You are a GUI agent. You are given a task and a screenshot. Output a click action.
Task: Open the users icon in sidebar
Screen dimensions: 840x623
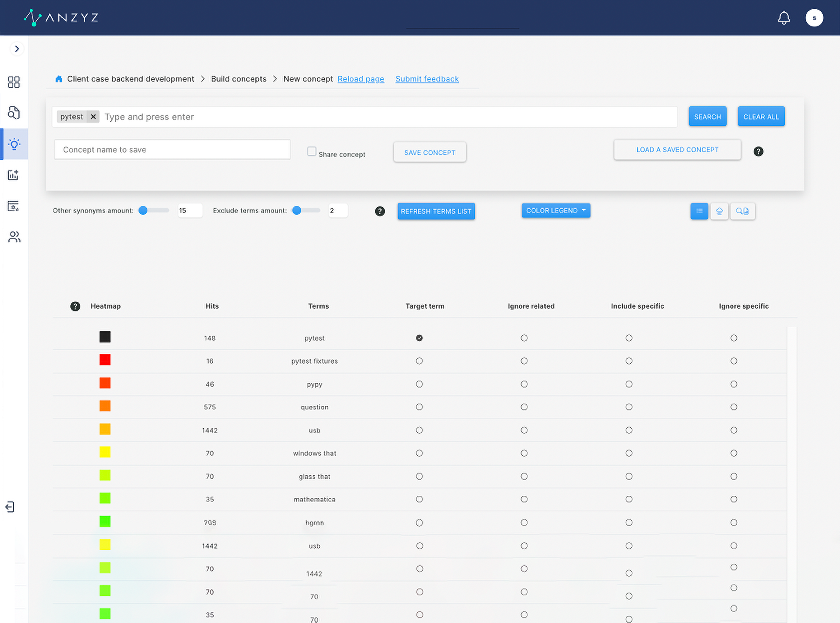click(x=14, y=237)
